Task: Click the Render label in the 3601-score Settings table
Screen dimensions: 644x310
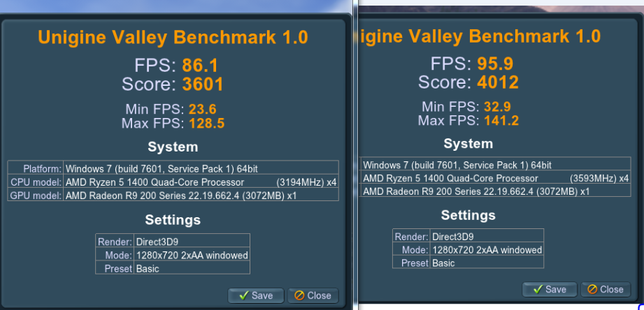Action: pyautogui.click(x=115, y=242)
